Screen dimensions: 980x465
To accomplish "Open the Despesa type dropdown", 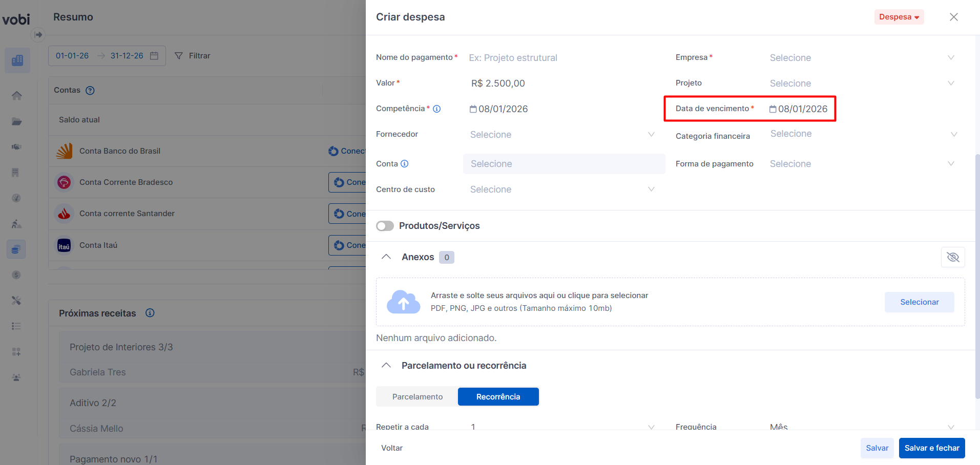I will (899, 17).
